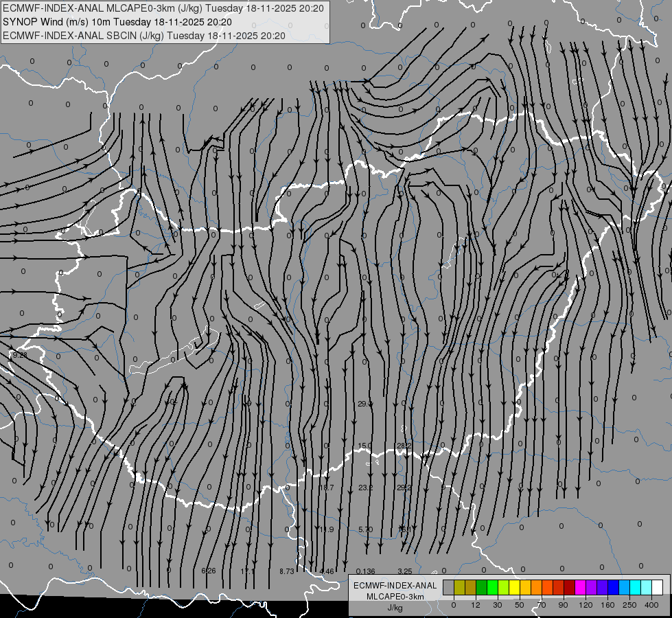Screen dimensions: 672x618
Task: Click the 8.73 value on the map
Action: pyautogui.click(x=287, y=571)
